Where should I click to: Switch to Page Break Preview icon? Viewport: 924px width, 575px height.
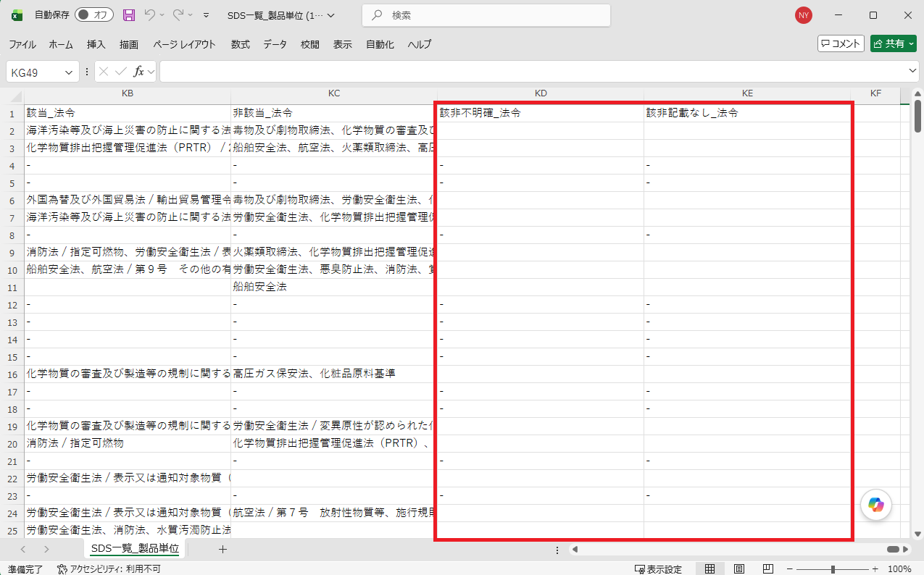[x=768, y=569]
